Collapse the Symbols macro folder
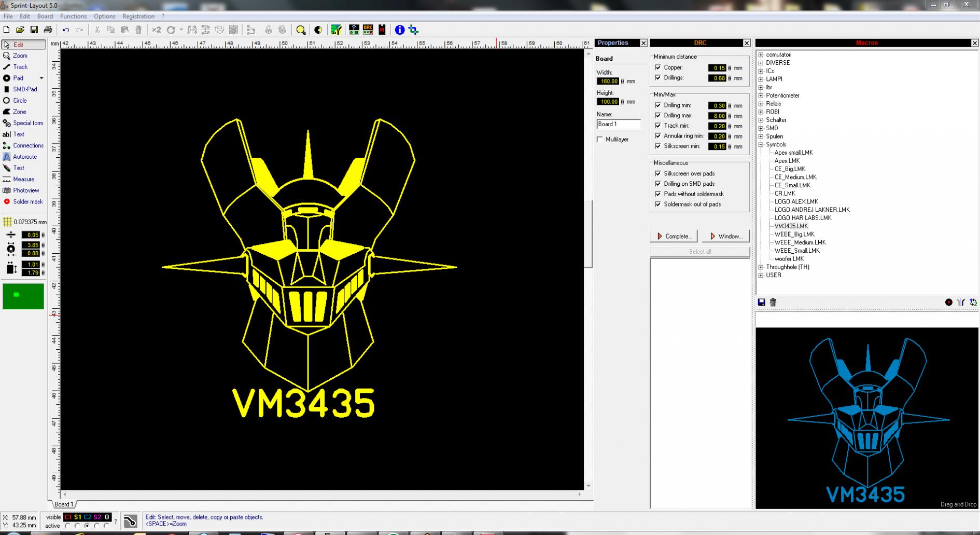Image resolution: width=980 pixels, height=535 pixels. (761, 145)
